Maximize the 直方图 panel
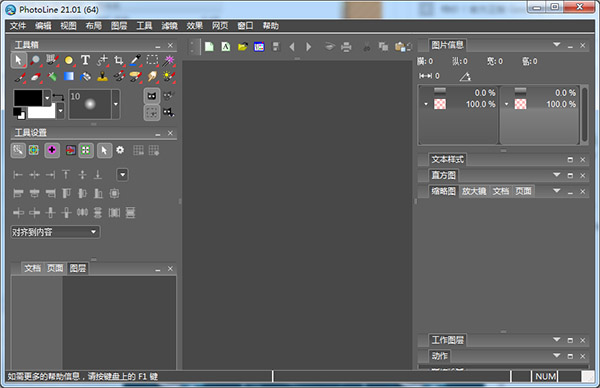Screen dimensions: 600x388 tap(570, 176)
